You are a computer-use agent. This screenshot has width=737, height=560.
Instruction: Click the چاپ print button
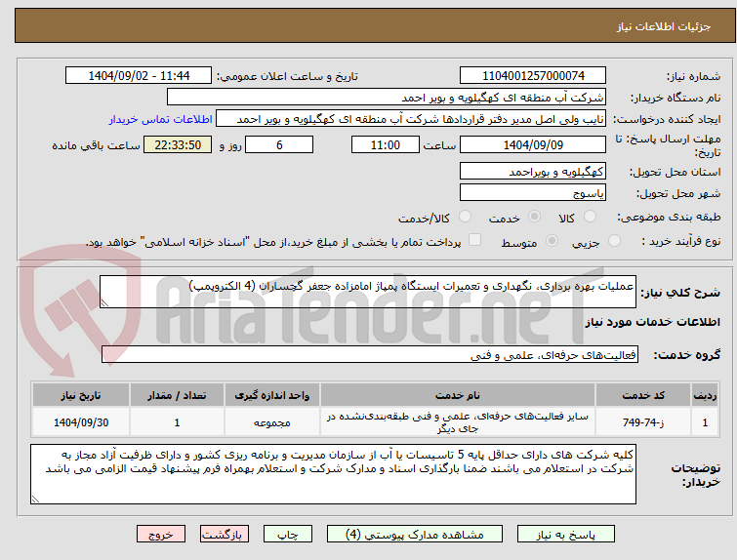point(288,535)
